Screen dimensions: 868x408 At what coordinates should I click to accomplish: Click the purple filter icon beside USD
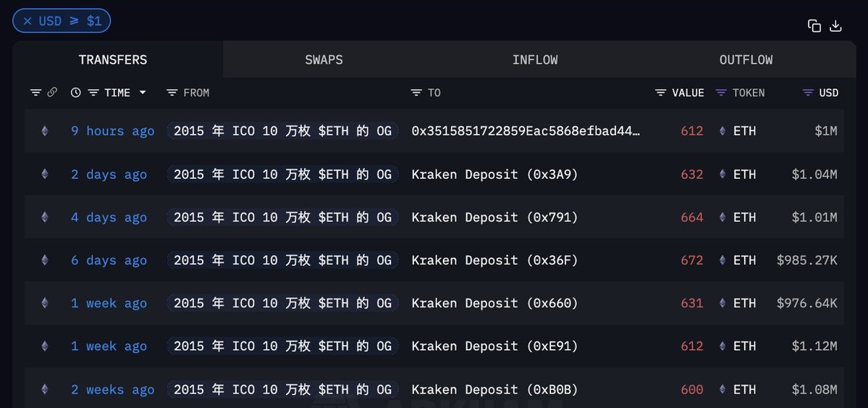click(808, 93)
